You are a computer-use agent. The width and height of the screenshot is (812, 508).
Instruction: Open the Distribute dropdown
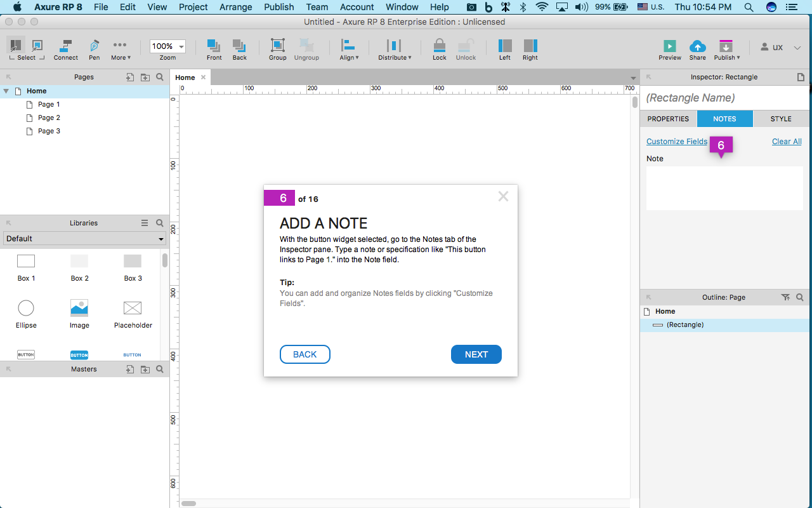(395, 50)
